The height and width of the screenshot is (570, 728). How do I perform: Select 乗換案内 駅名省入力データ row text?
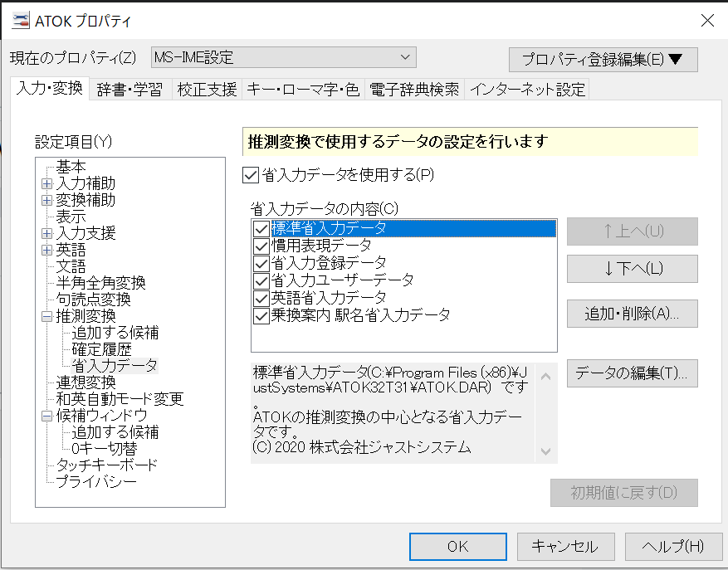pos(361,315)
